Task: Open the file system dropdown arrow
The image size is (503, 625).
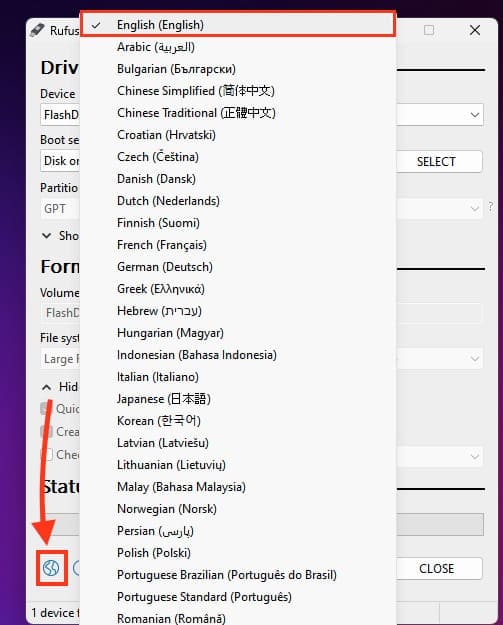Action: [474, 358]
